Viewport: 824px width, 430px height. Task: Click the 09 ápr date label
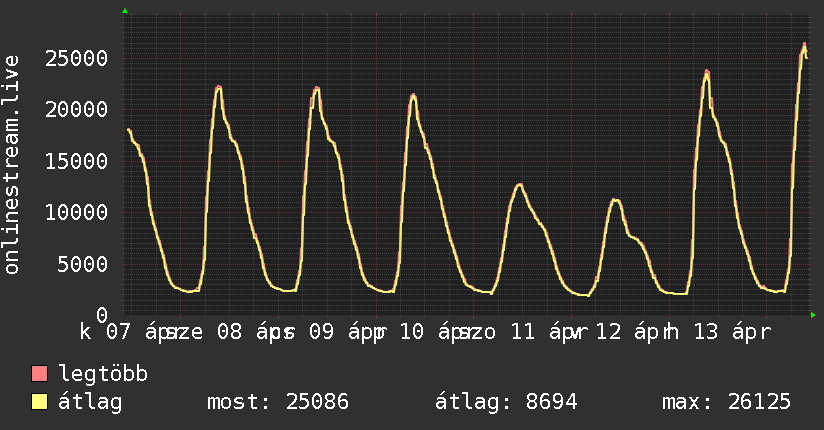tap(347, 332)
